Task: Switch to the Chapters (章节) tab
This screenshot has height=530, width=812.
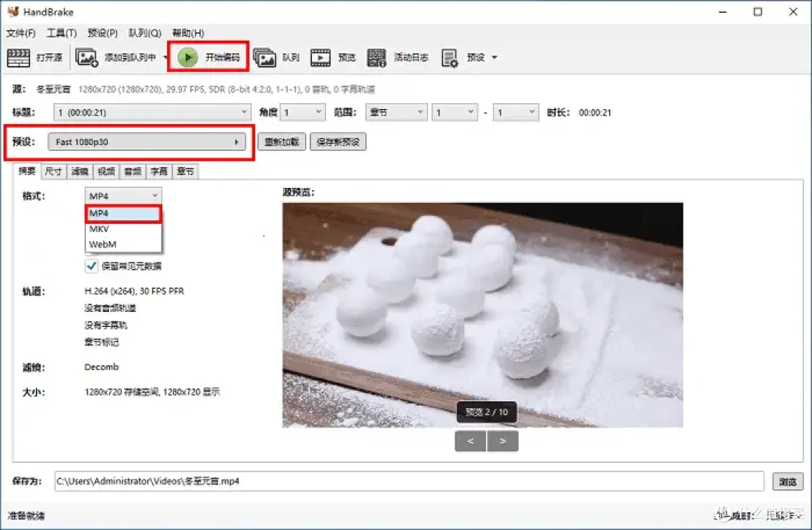Action: [x=186, y=171]
